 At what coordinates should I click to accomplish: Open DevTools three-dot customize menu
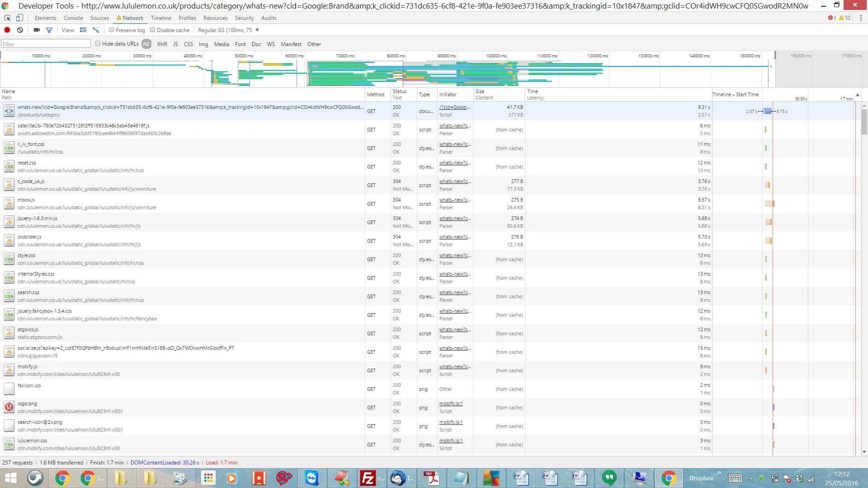pos(861,18)
